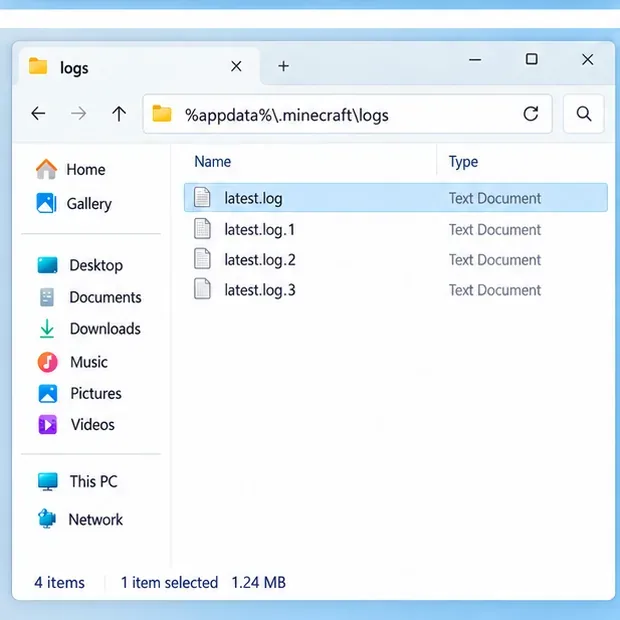This screenshot has width=620, height=620.
Task: Click the Desktop icon in sidebar
Action: pyautogui.click(x=47, y=265)
